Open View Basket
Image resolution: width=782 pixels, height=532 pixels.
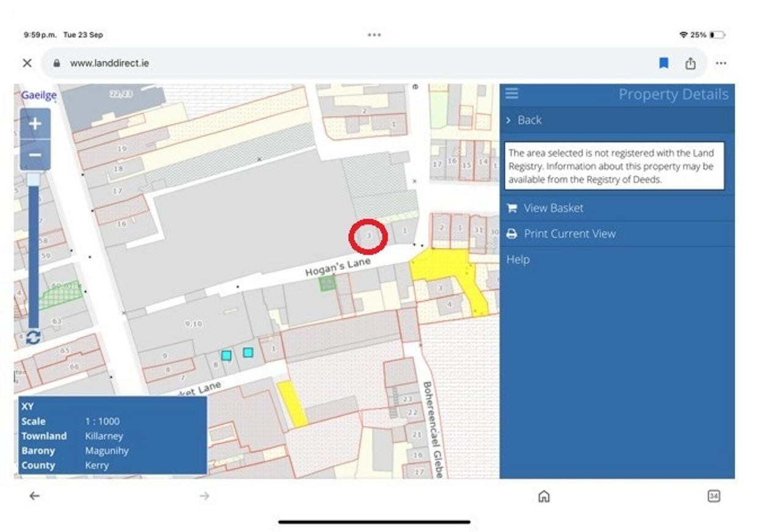pyautogui.click(x=553, y=208)
